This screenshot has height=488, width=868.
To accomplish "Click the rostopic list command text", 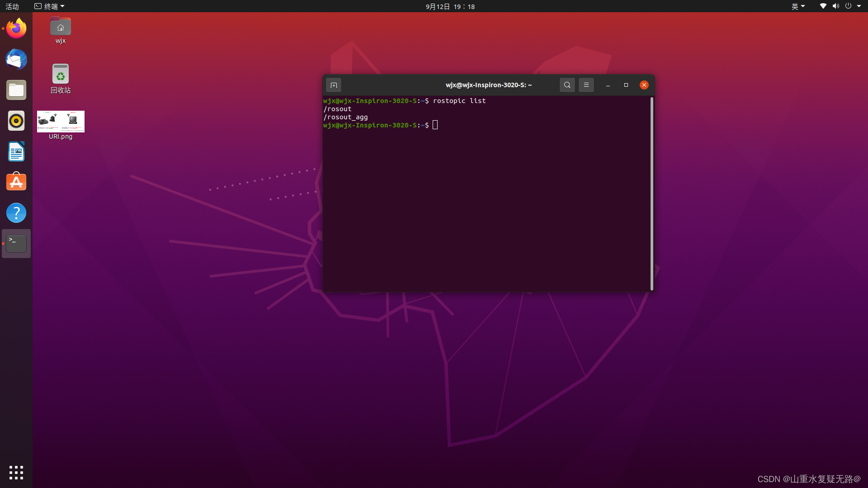I will point(459,101).
